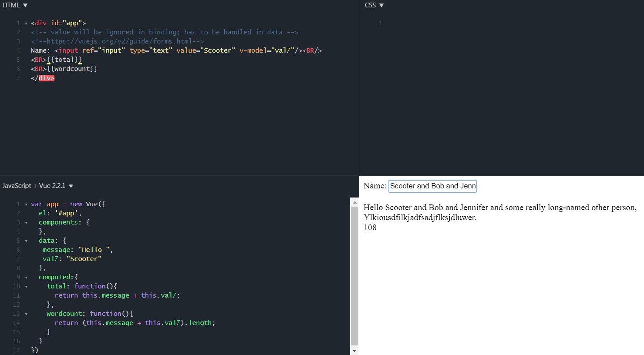Collapse the data object fold arrow
Screen dimensions: 644x355
click(26, 240)
